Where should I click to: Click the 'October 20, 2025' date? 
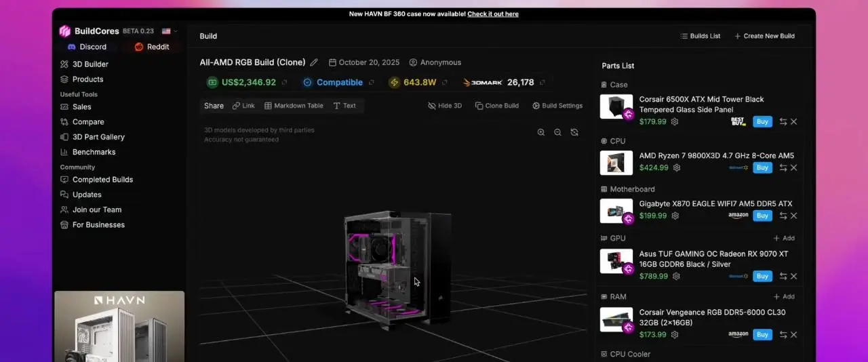point(364,62)
